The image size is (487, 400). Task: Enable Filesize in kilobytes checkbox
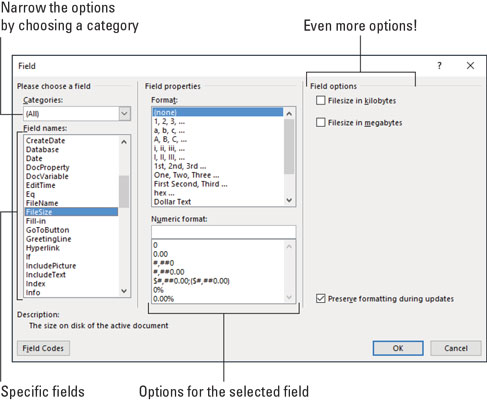320,100
